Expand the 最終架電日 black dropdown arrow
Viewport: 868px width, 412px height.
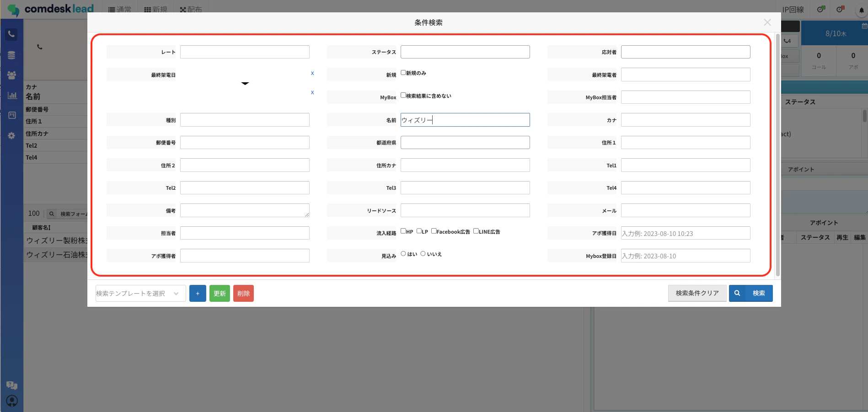(245, 83)
